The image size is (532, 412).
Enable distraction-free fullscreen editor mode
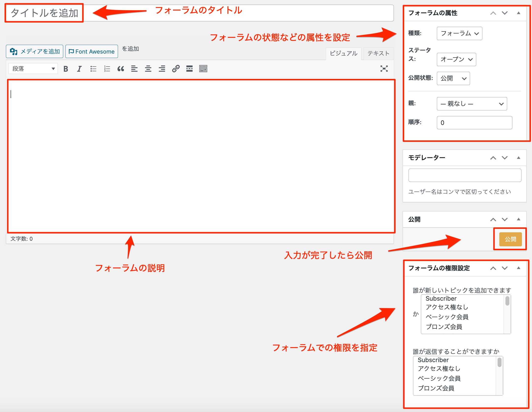(384, 69)
